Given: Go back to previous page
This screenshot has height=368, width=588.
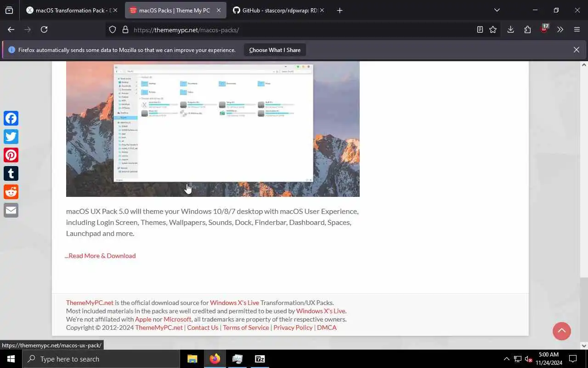Looking at the screenshot, I should 11,29.
